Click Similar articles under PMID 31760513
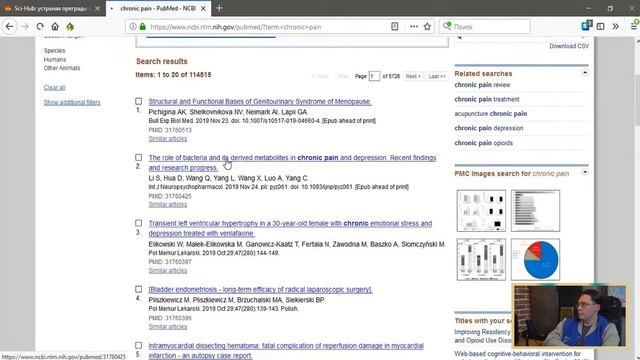The height and width of the screenshot is (360, 640). click(168, 139)
